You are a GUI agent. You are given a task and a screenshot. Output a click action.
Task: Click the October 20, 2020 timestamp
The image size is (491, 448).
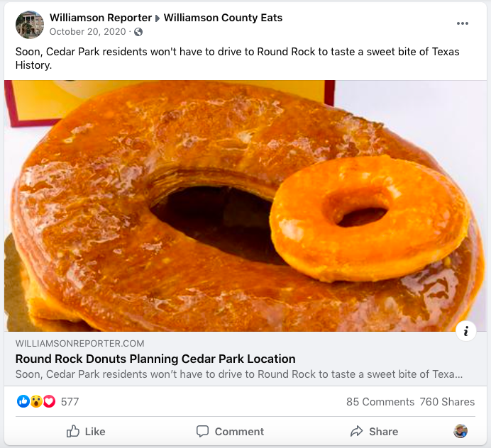[x=87, y=32]
